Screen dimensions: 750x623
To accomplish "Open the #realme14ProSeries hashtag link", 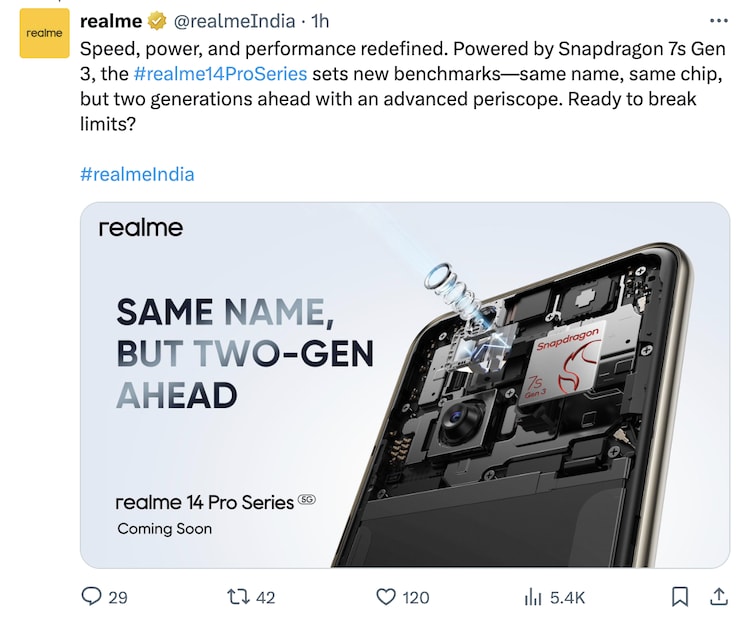I will point(219,74).
